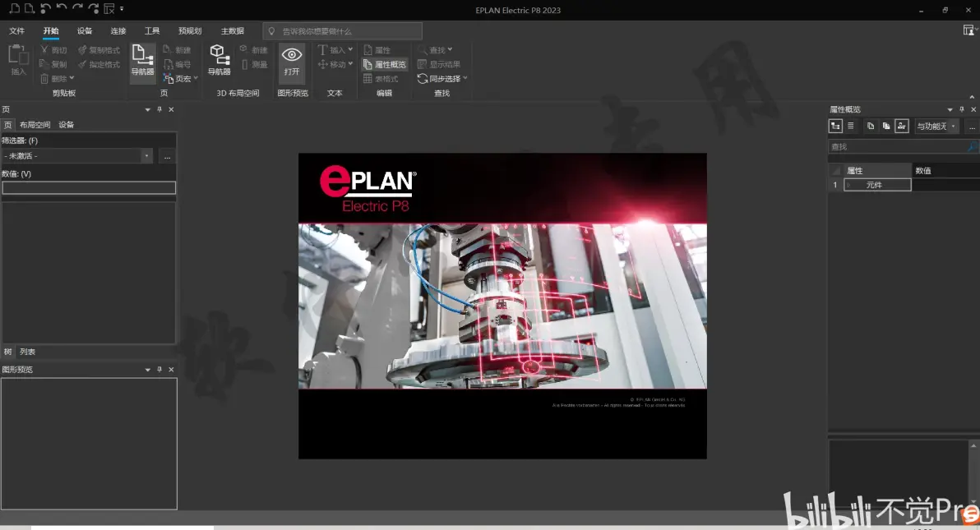
Task: Click 新建 in 3D 布局空间 group
Action: [253, 49]
